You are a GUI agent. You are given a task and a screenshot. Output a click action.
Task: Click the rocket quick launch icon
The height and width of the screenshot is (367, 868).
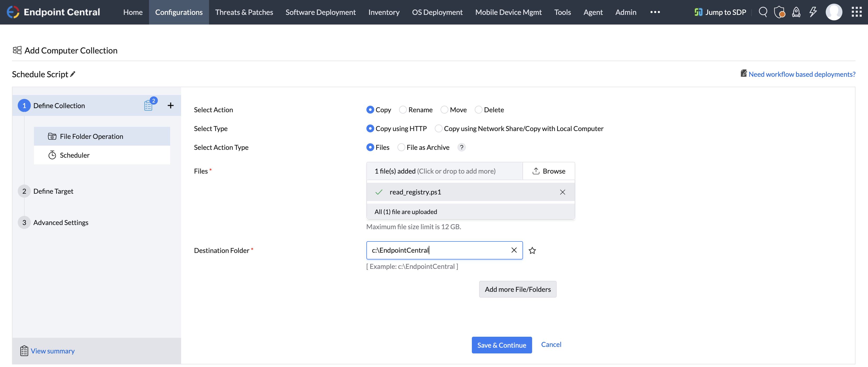[x=796, y=12]
